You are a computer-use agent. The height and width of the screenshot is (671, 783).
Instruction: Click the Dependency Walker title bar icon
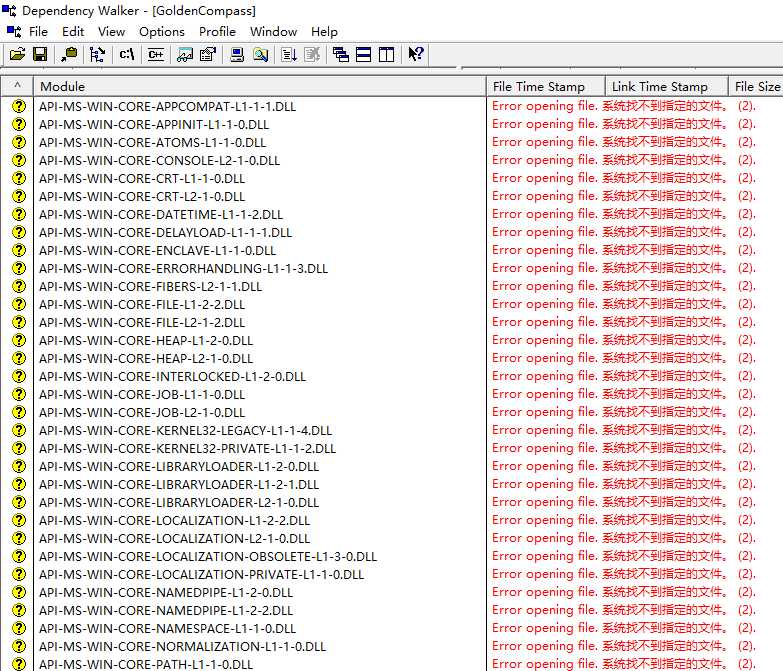[9, 10]
